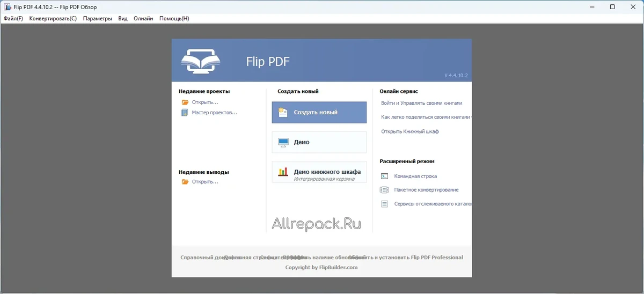Open the Онлайн menu

(x=143, y=18)
